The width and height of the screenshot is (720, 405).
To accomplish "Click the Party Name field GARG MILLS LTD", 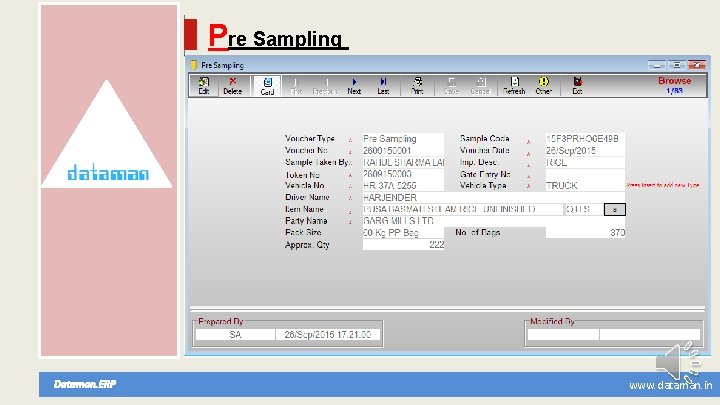I will tap(494, 221).
